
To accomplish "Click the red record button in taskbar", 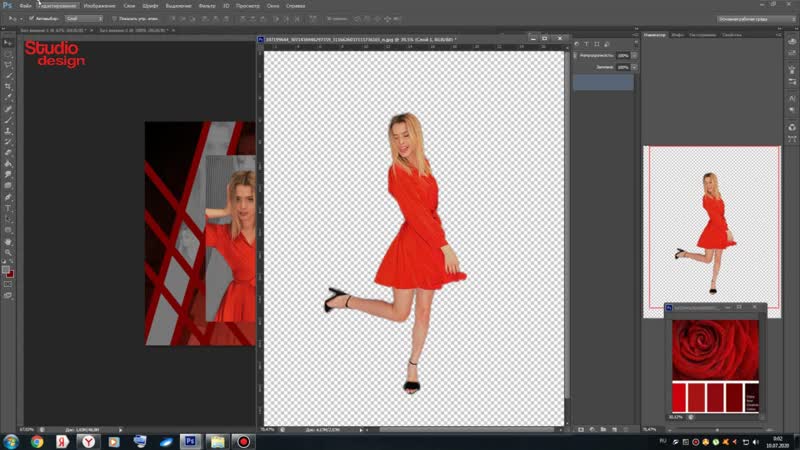I will coord(242,440).
